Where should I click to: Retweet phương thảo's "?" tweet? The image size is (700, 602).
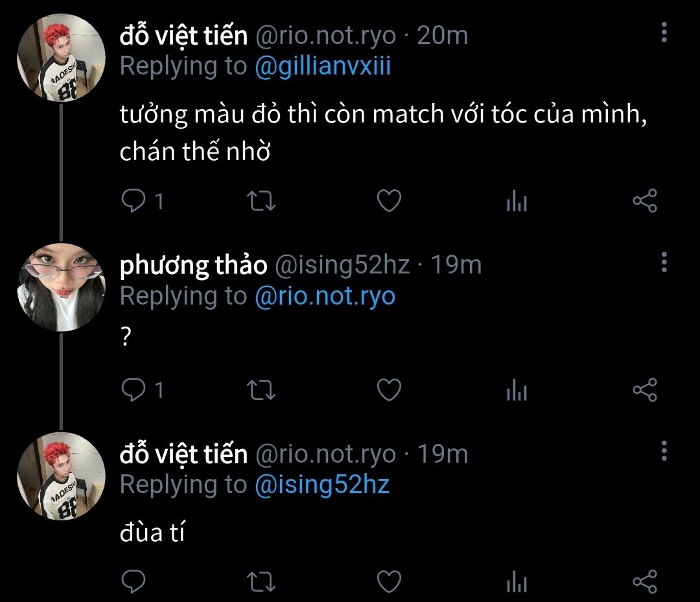point(262,389)
